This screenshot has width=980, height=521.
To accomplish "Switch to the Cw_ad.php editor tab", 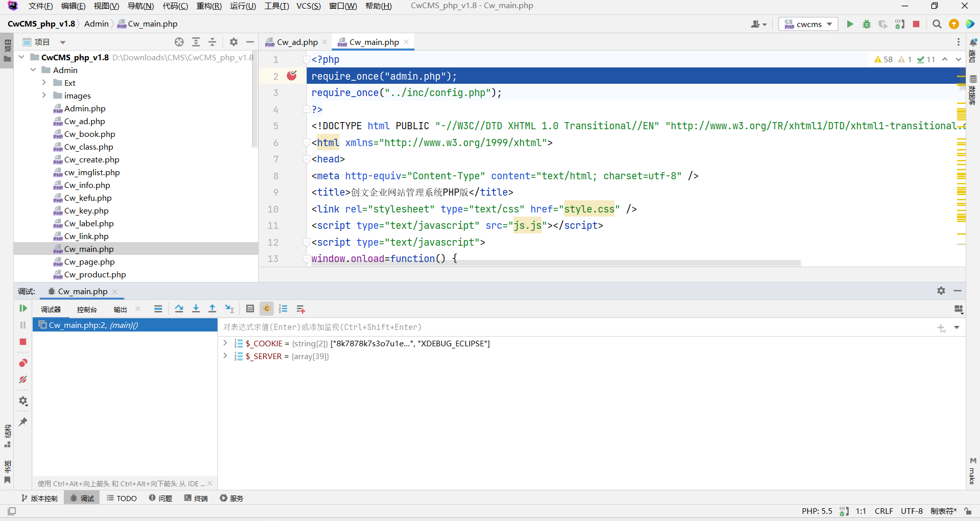I will [x=297, y=42].
